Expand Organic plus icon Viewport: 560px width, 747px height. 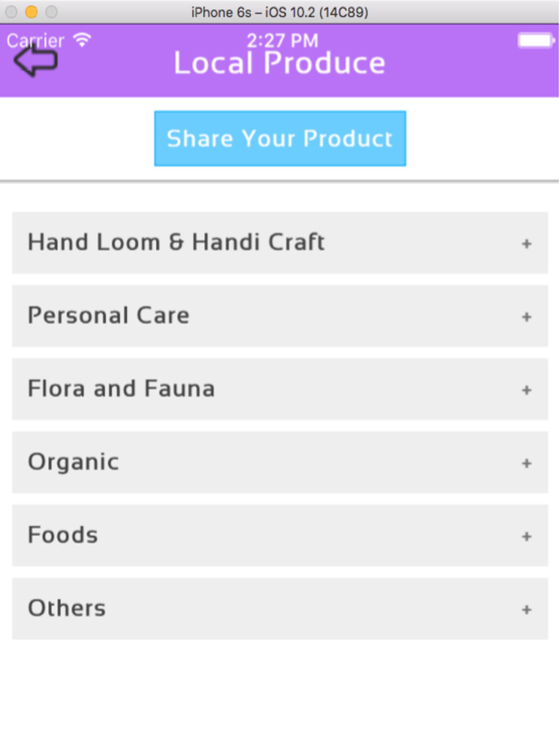[x=526, y=463]
